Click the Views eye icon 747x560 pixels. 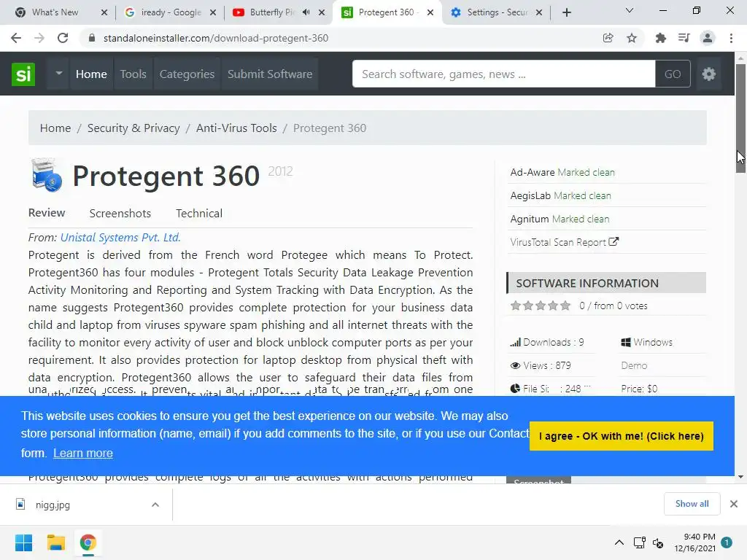coord(515,366)
